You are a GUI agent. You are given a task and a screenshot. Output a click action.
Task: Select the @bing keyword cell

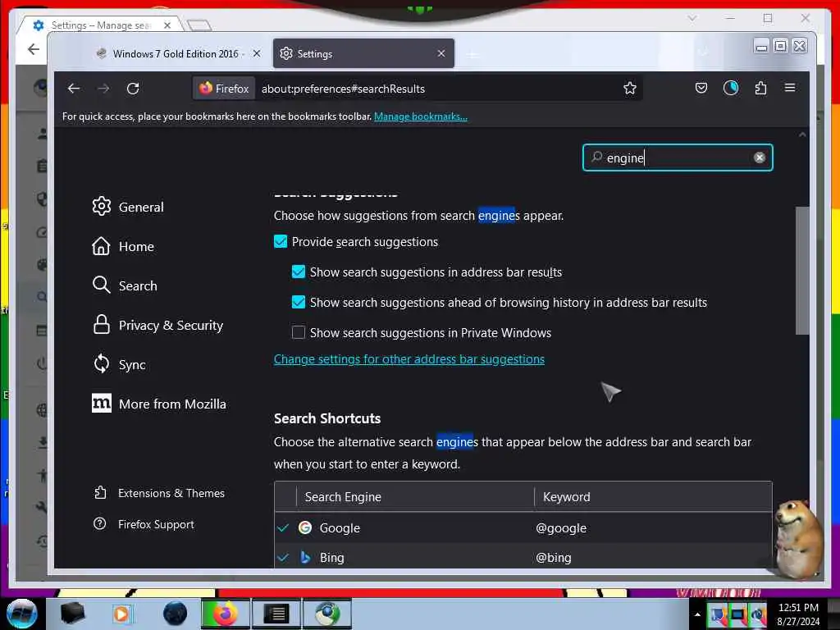pos(554,558)
